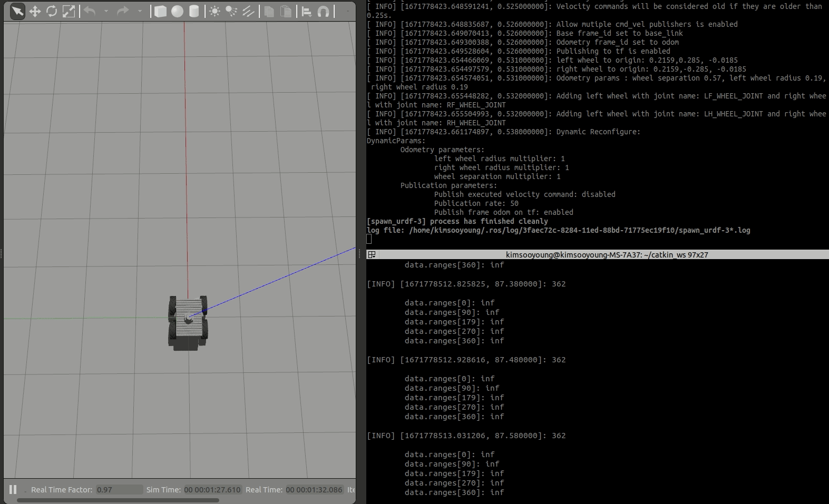This screenshot has height=504, width=829.
Task: Enable the Snap magnet tool
Action: pyautogui.click(x=324, y=11)
